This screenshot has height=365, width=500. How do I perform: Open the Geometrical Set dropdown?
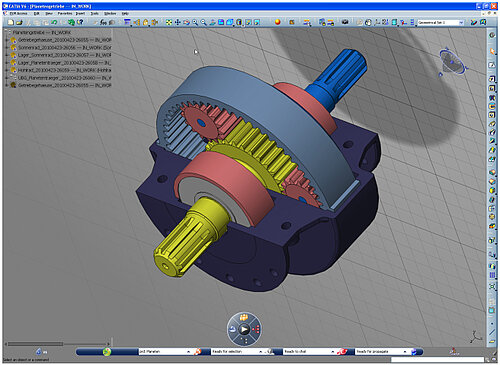(x=461, y=23)
